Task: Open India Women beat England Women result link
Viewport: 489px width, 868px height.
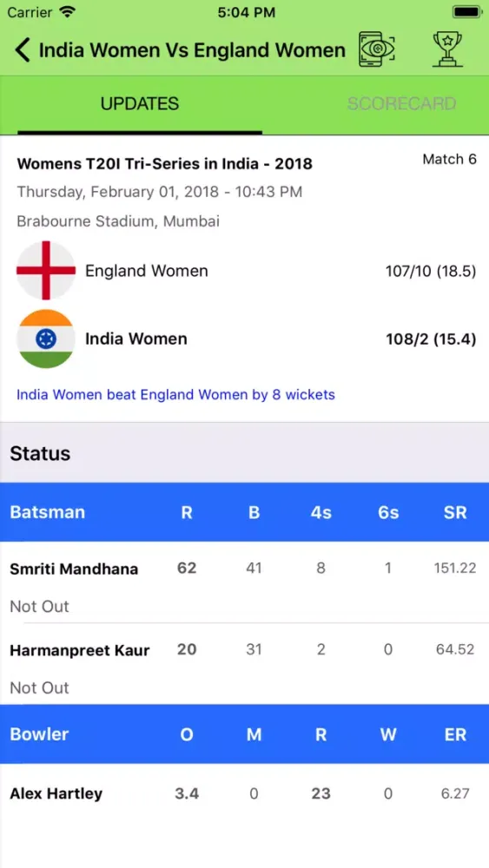Action: click(x=175, y=395)
